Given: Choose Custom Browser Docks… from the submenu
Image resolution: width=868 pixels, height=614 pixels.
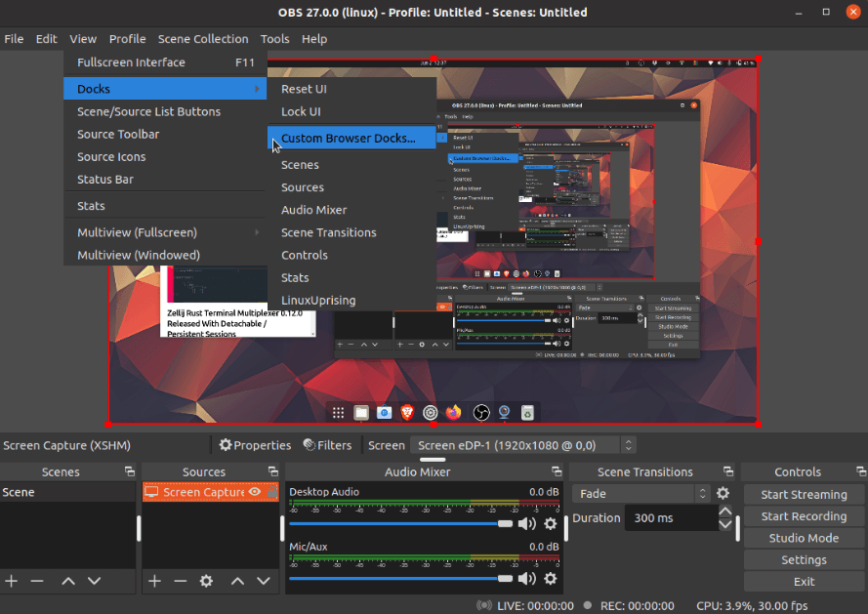Looking at the screenshot, I should (x=351, y=138).
